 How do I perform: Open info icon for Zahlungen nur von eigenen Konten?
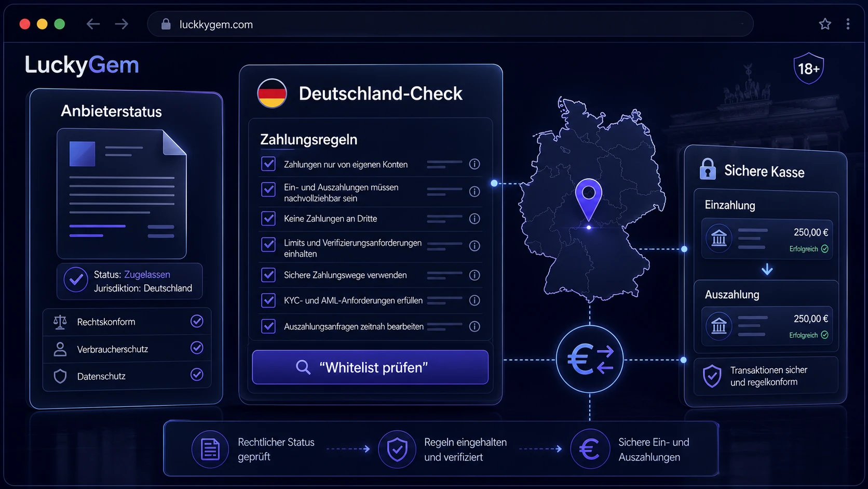pyautogui.click(x=474, y=164)
